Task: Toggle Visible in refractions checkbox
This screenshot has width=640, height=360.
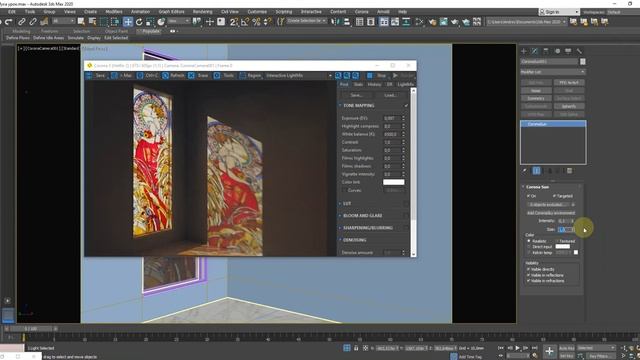Action: (x=528, y=281)
